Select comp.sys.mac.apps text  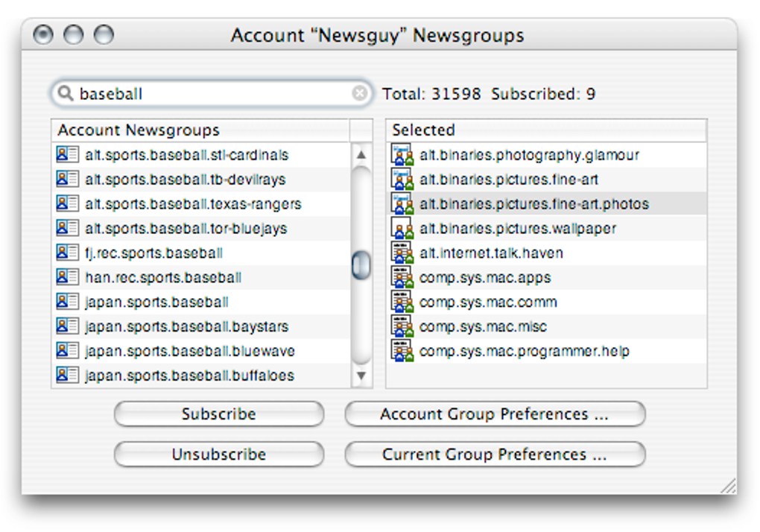coord(485,278)
